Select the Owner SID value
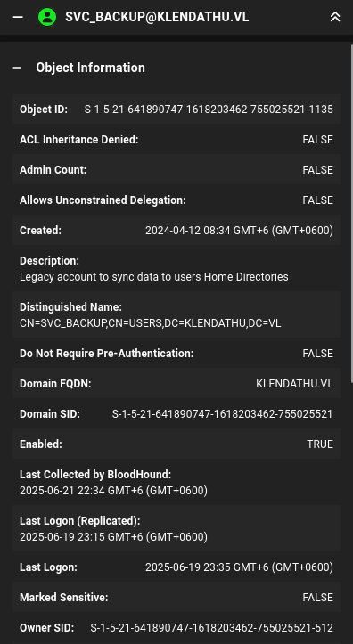The image size is (353, 644). 211,628
